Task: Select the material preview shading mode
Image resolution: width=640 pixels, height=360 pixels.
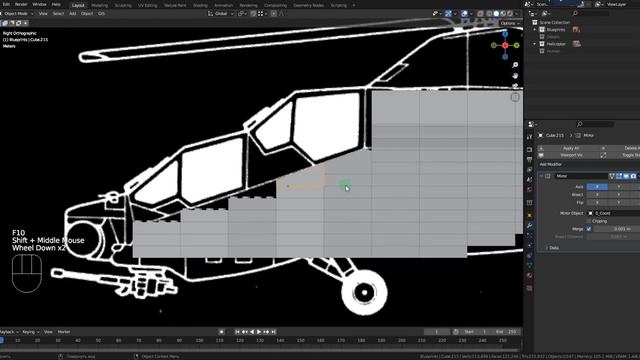Action: pos(503,13)
